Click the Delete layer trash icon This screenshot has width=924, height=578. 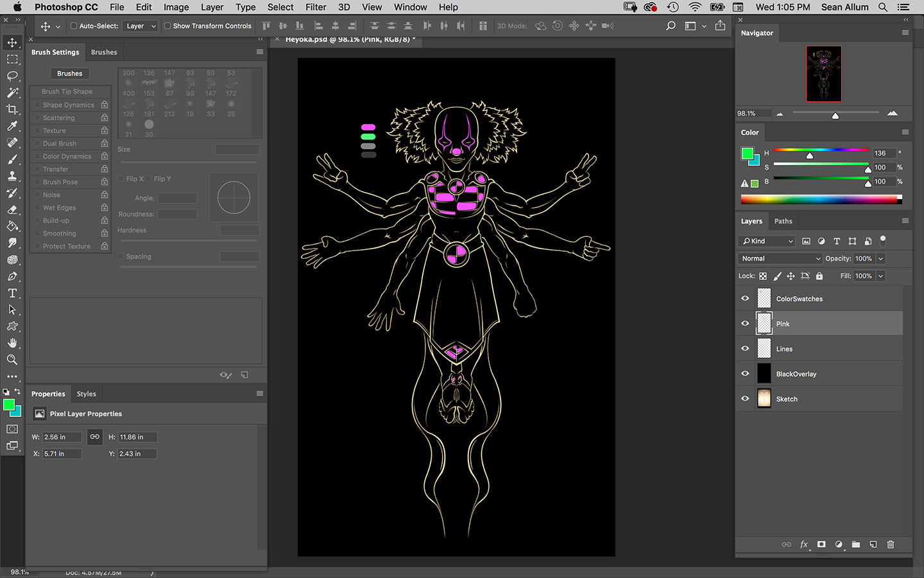[891, 544]
